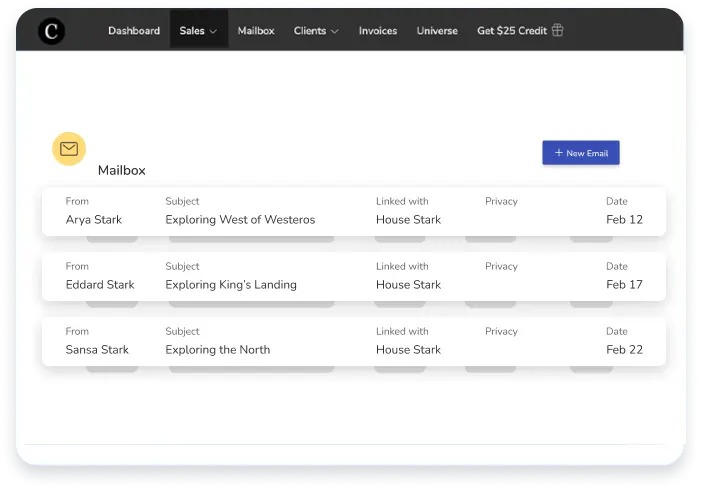This screenshot has width=701, height=490.
Task: Click the yellow envelope Mailbox icon
Action: coord(69,149)
